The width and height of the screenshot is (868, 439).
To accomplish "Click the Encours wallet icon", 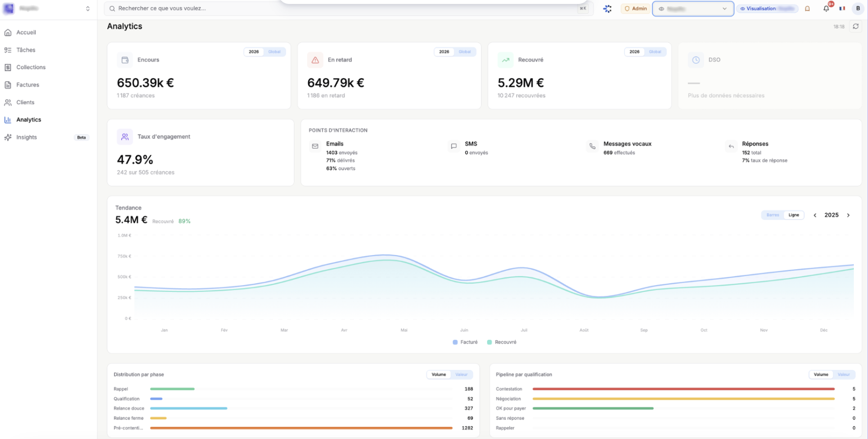I will coord(125,60).
